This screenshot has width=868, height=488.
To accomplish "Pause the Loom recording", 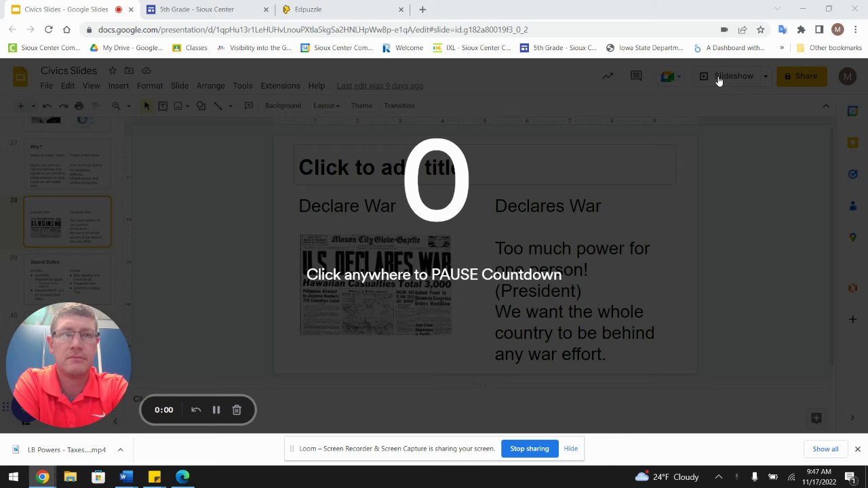I will (x=216, y=410).
